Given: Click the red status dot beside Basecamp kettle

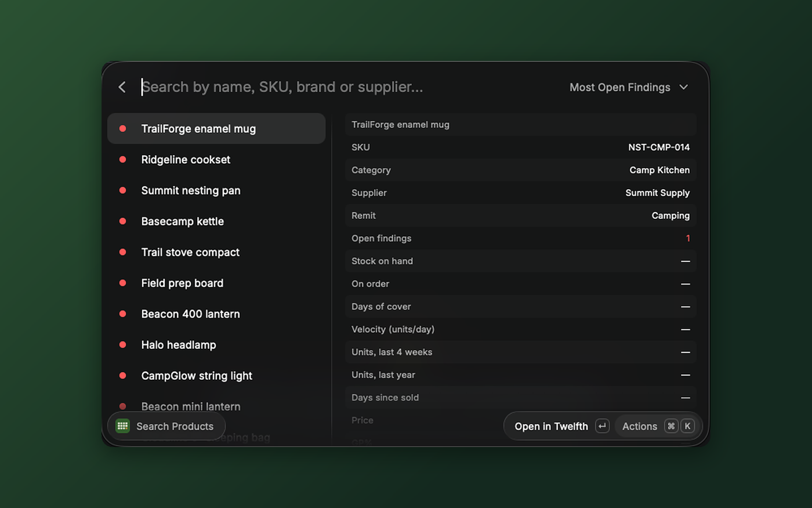Looking at the screenshot, I should pos(122,221).
